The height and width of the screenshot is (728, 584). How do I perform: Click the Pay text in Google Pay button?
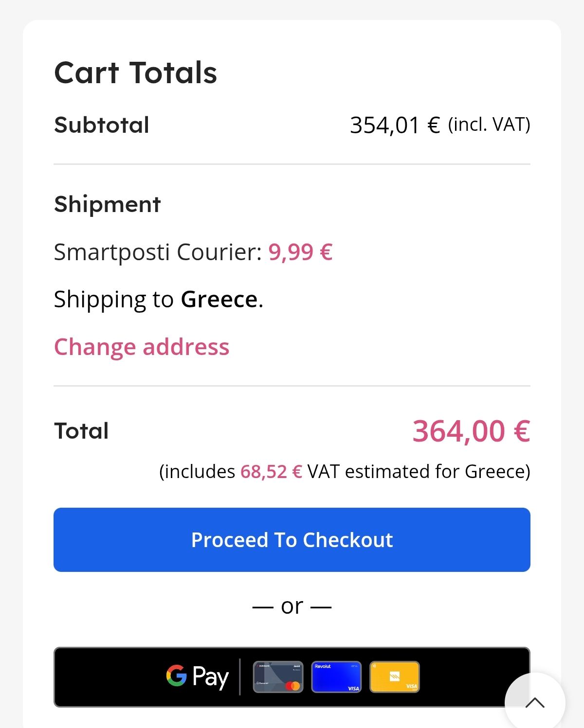point(211,676)
